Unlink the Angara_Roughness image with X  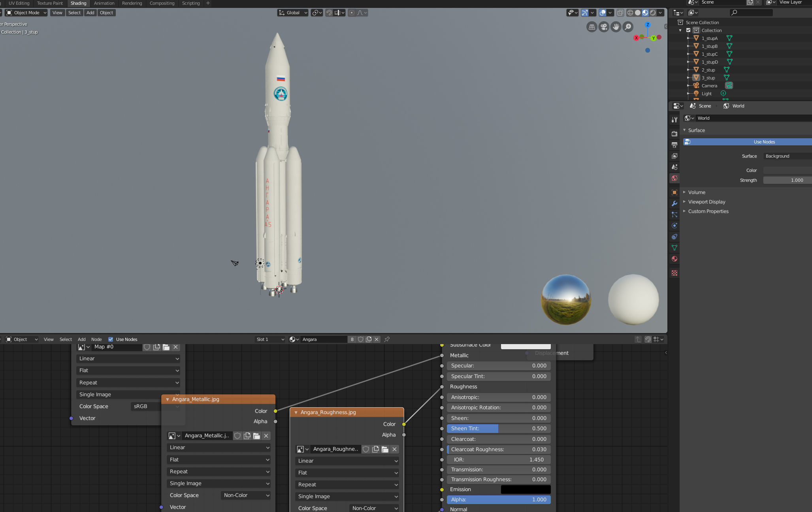pyautogui.click(x=394, y=449)
